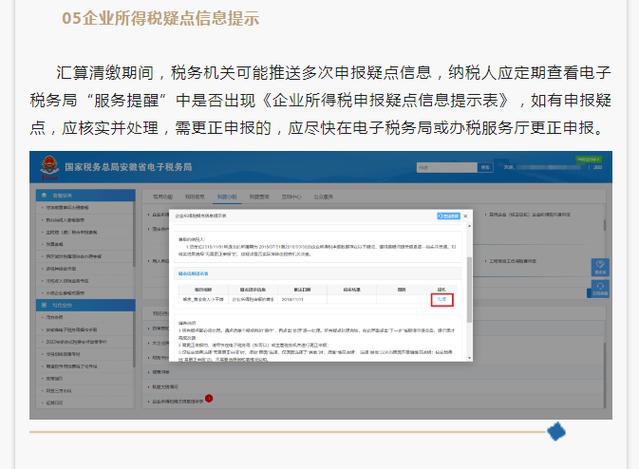Click the upper floating blue side icon
639x469 pixels.
point(600,268)
